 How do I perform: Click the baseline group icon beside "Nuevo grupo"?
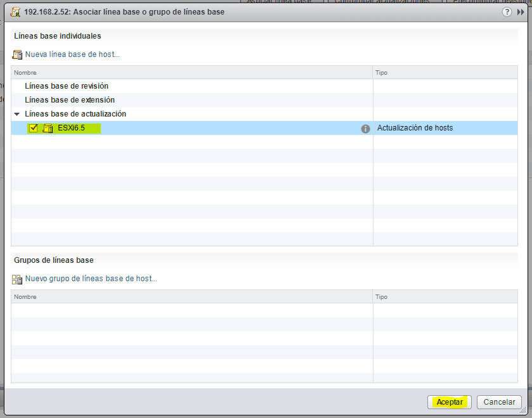pyautogui.click(x=17, y=279)
